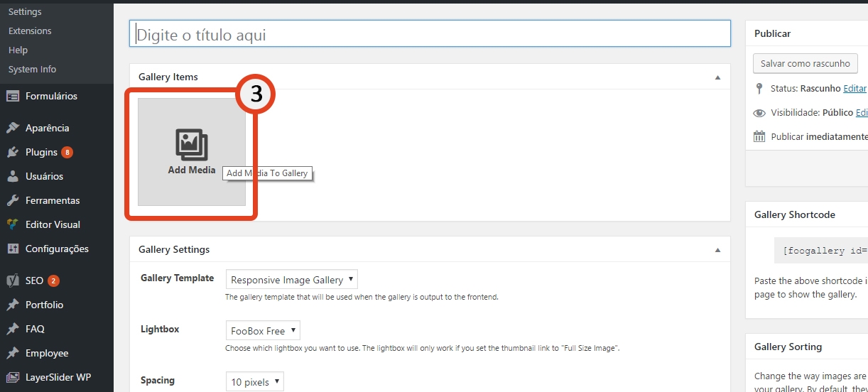The image size is (868, 392).
Task: Click the Yoast SEO icon
Action: pos(13,281)
